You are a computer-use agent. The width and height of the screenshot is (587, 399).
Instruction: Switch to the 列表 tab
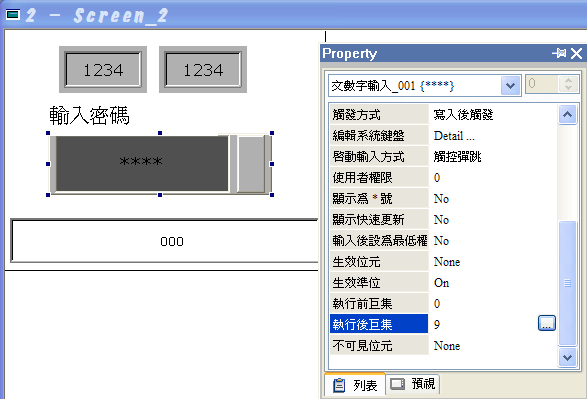[355, 385]
